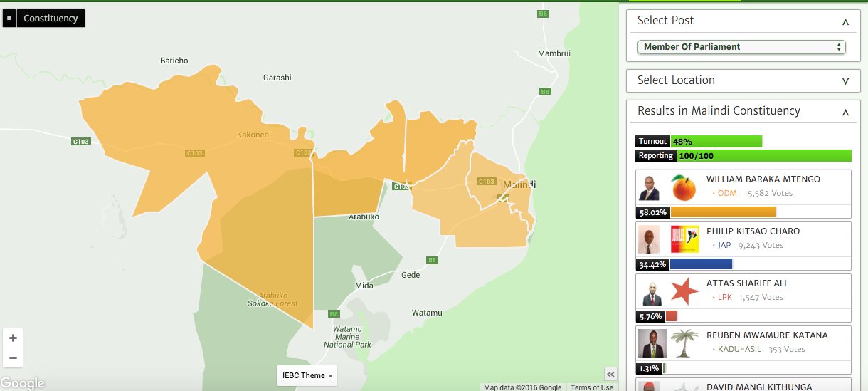Click the Gede place label on map
Screen dimensions: 868x391
point(411,275)
